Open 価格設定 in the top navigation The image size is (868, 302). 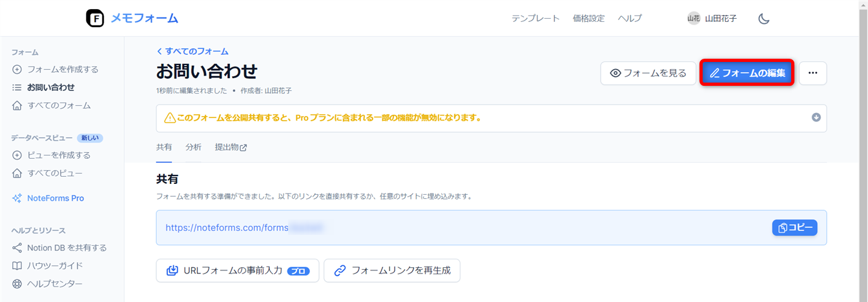[x=588, y=19]
